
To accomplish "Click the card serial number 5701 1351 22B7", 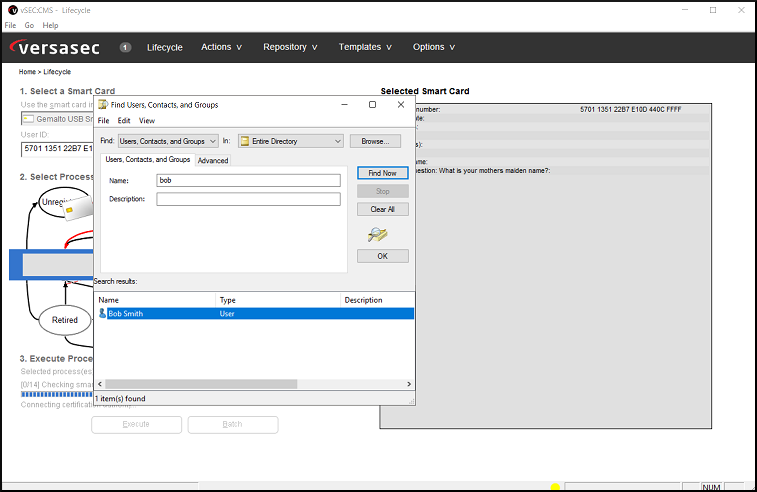I will tap(631, 110).
